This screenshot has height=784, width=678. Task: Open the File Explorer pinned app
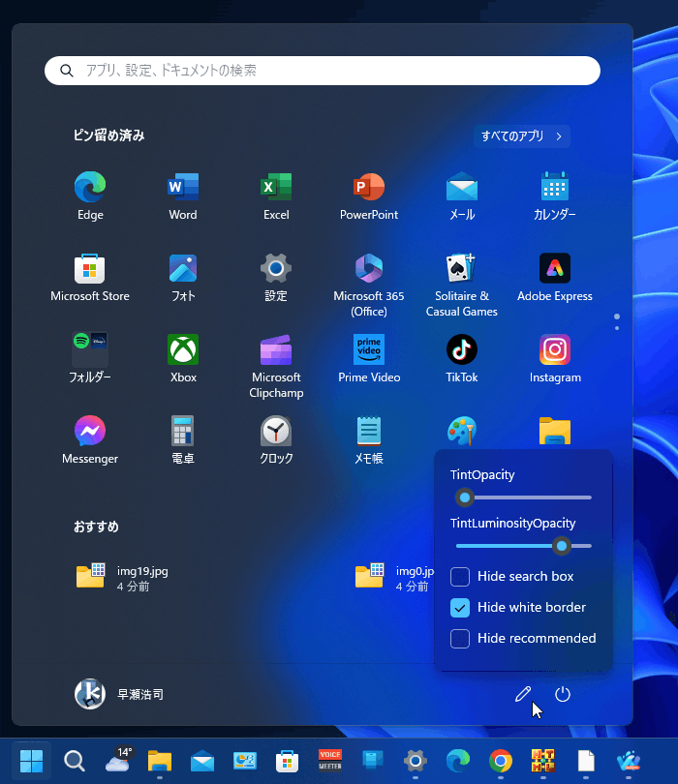click(x=554, y=431)
